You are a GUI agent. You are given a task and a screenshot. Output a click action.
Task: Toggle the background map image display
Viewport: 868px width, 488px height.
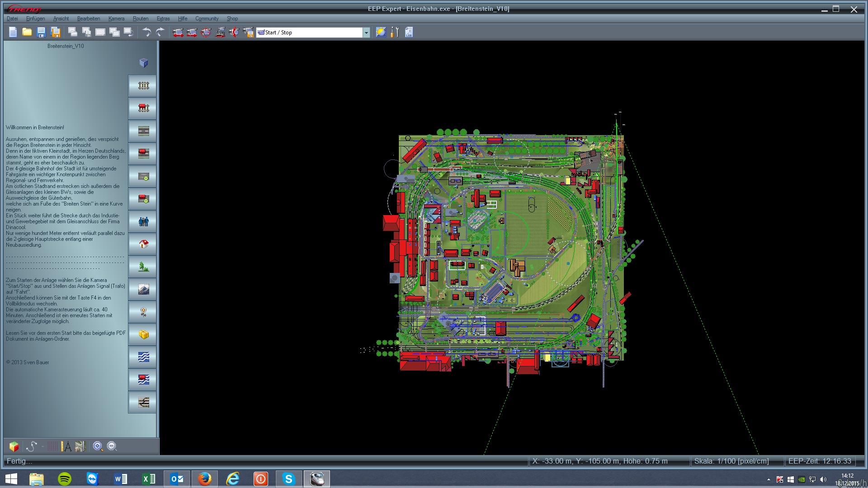click(80, 446)
